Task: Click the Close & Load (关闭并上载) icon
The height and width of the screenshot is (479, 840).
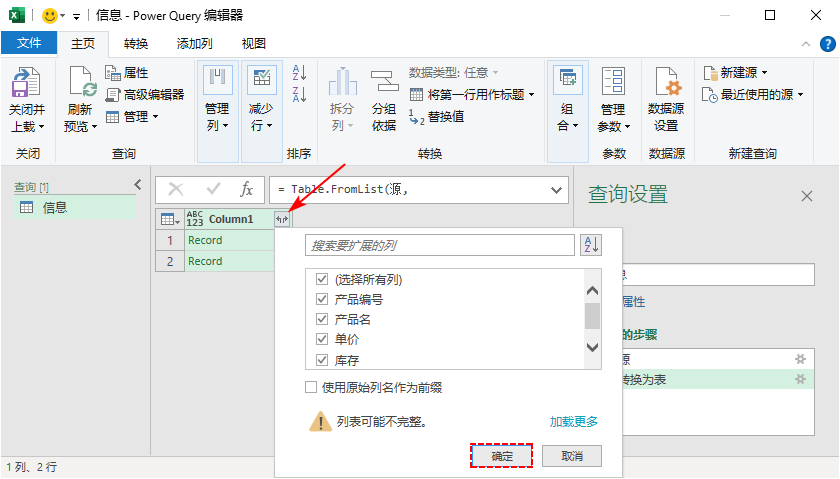Action: (x=26, y=83)
